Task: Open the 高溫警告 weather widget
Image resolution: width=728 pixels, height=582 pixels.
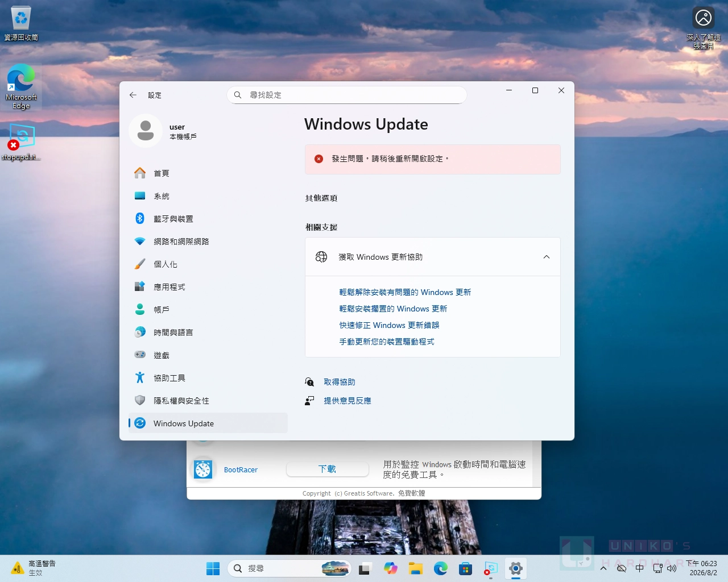Action: 34,568
